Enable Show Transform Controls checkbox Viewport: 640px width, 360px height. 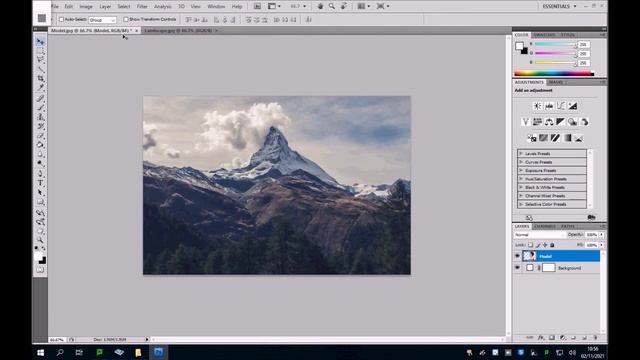click(126, 19)
